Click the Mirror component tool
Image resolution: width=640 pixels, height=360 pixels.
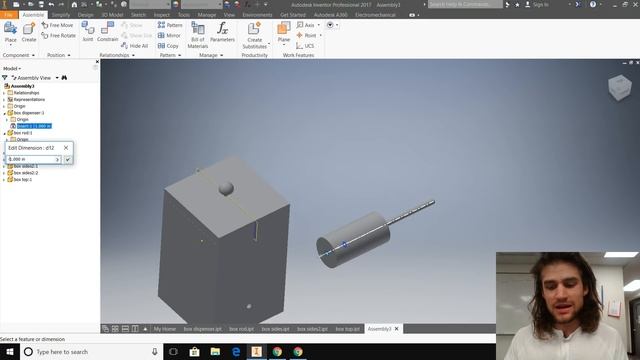(x=169, y=36)
